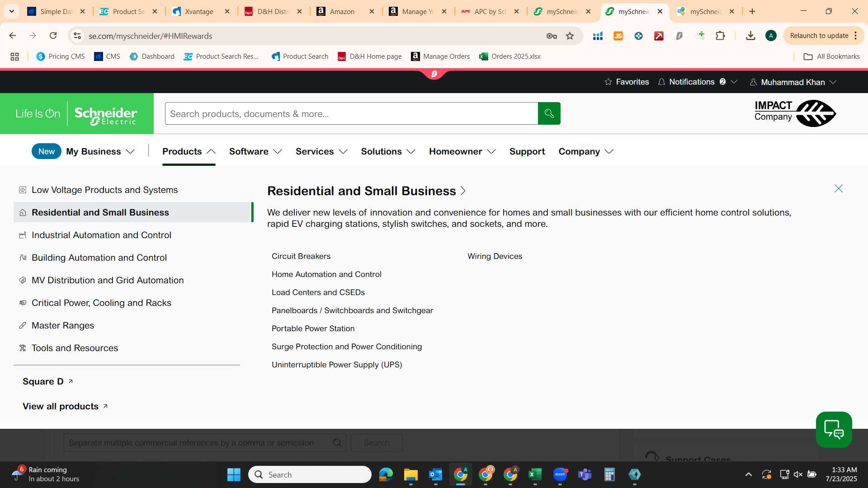Bookmark this page with star icon
The width and height of the screenshot is (868, 488).
point(570,36)
